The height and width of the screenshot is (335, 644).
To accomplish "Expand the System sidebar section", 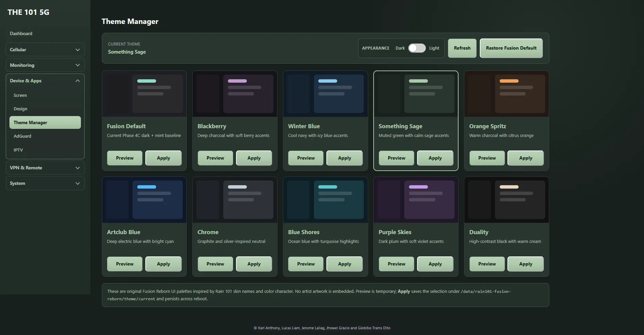I will [x=45, y=183].
